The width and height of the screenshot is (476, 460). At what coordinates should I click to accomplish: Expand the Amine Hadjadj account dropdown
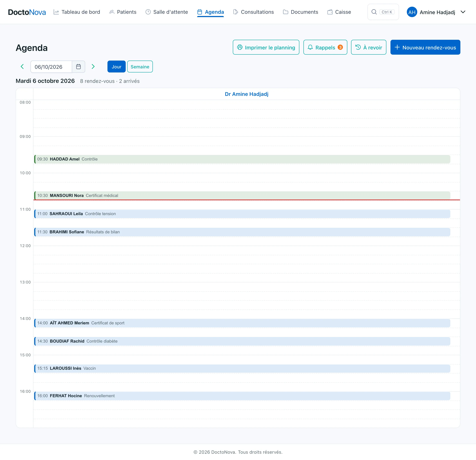coord(463,12)
